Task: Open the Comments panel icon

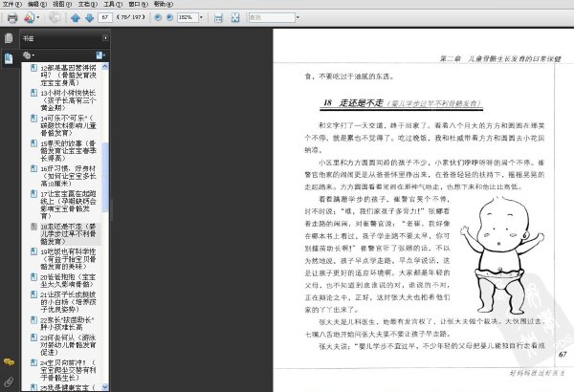Action: pyautogui.click(x=9, y=362)
